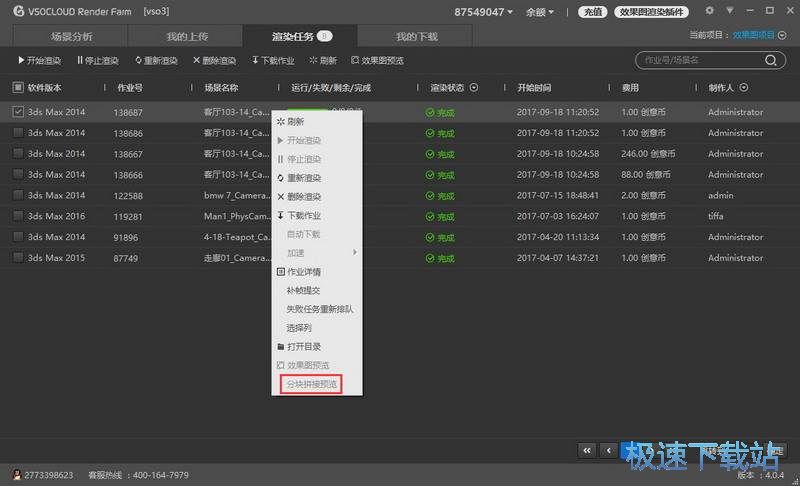Select the tiffa creator cell
Viewport: 800px width, 486px height.
click(x=715, y=216)
